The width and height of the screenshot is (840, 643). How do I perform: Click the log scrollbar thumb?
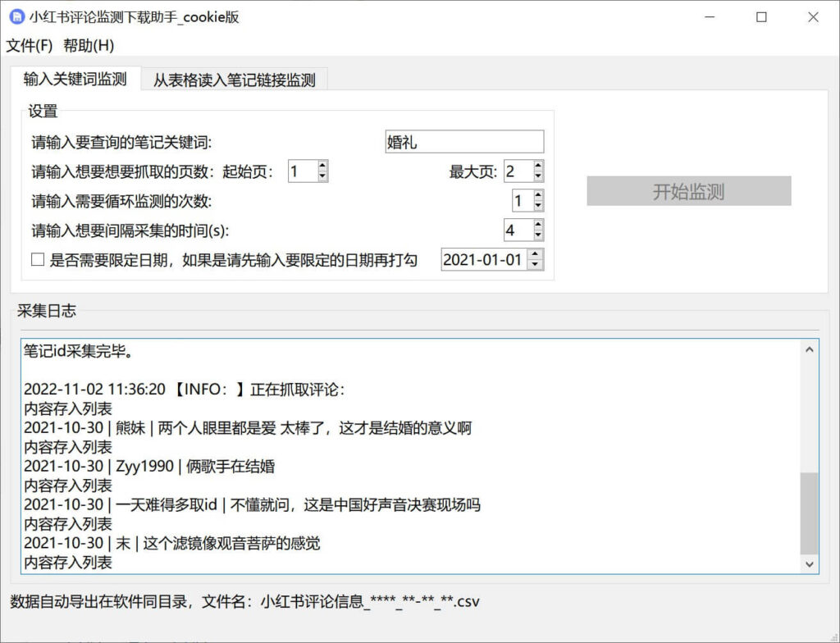pos(810,513)
